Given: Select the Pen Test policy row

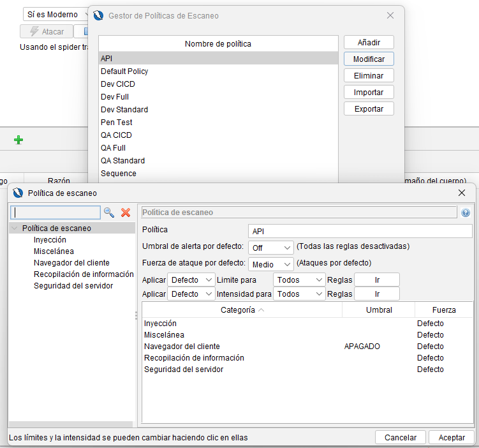Looking at the screenshot, I should 117,123.
